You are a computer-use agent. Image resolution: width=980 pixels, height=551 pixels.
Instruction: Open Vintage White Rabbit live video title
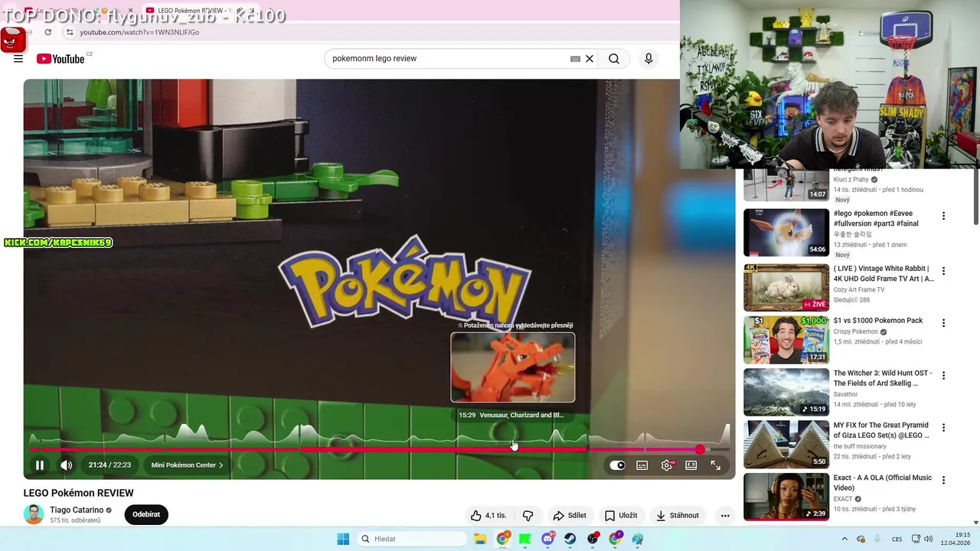point(884,274)
